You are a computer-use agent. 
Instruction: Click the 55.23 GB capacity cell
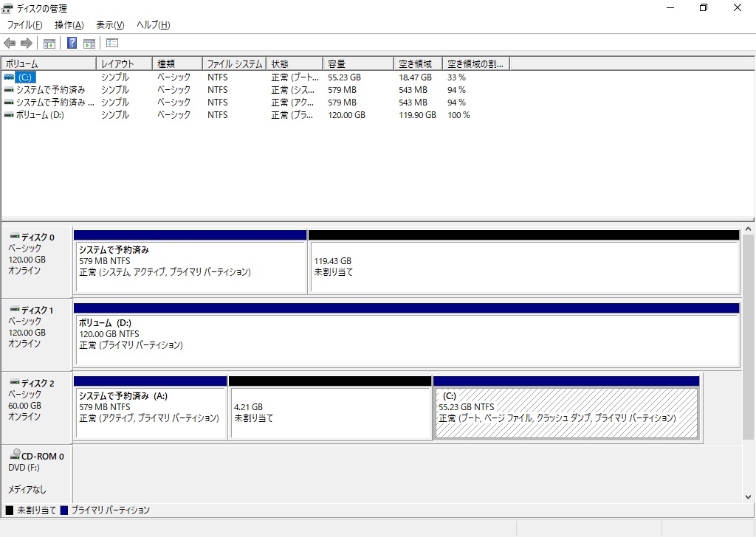tap(344, 77)
